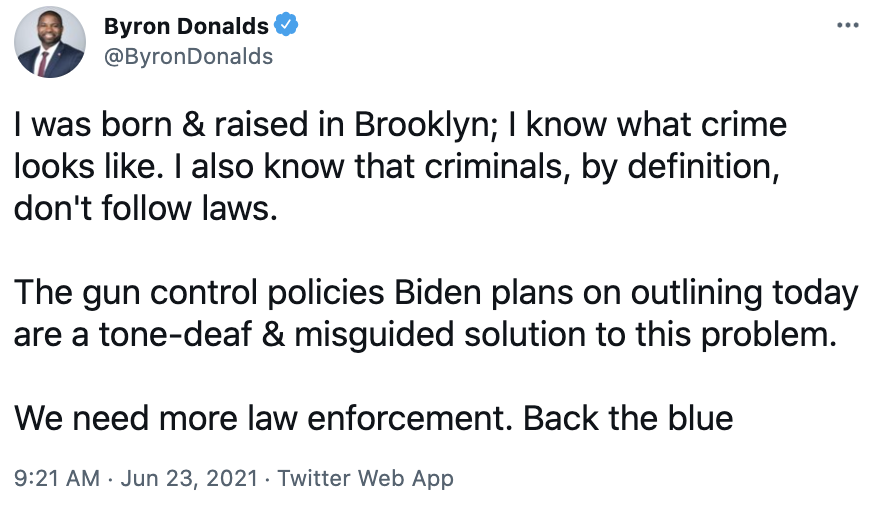Click the phrase Back the blue

point(628,418)
